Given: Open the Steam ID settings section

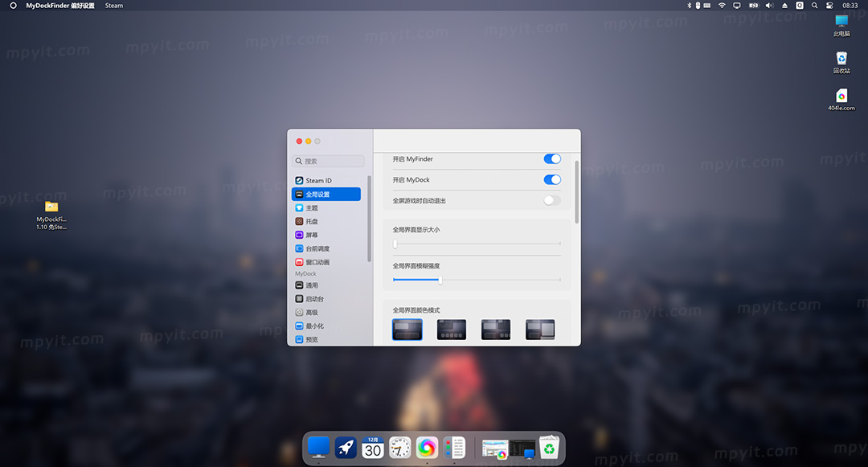Looking at the screenshot, I should [326, 180].
